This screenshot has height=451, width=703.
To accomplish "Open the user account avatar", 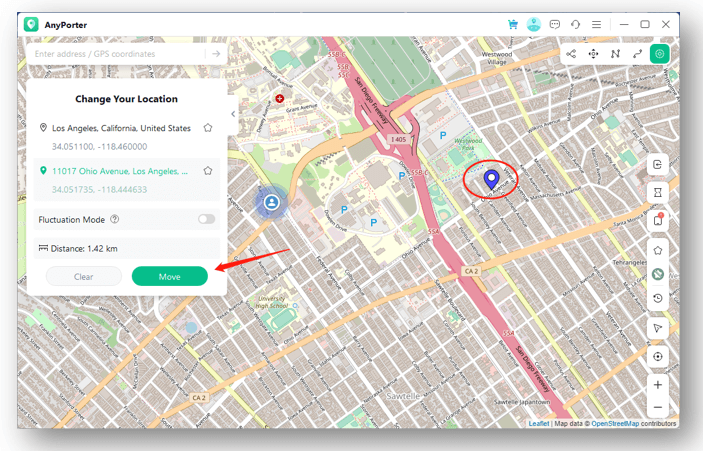I will (534, 25).
